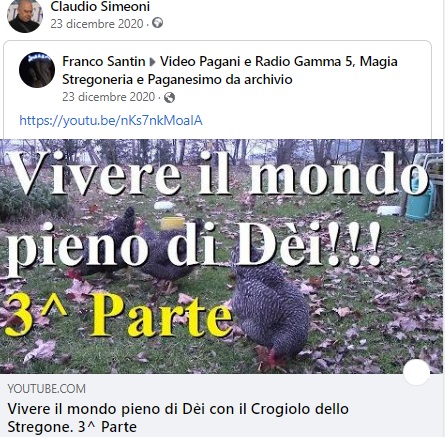Click the Claudio Simeoni name link

(100, 7)
